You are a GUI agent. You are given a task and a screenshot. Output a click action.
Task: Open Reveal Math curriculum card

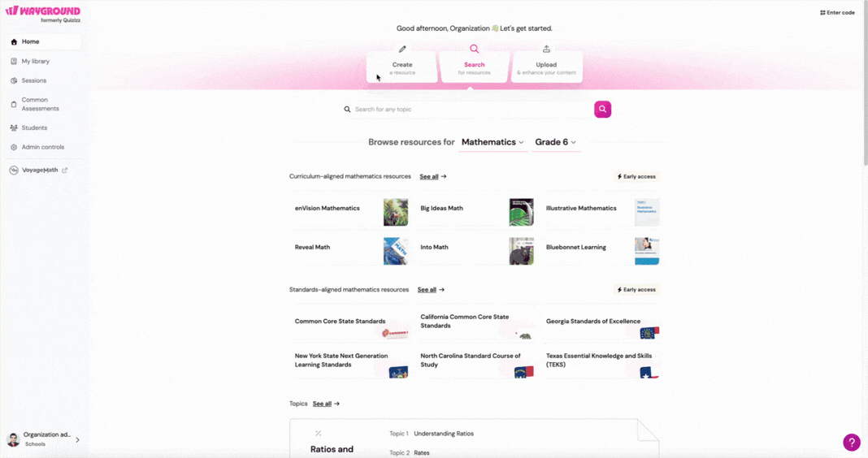click(x=349, y=251)
